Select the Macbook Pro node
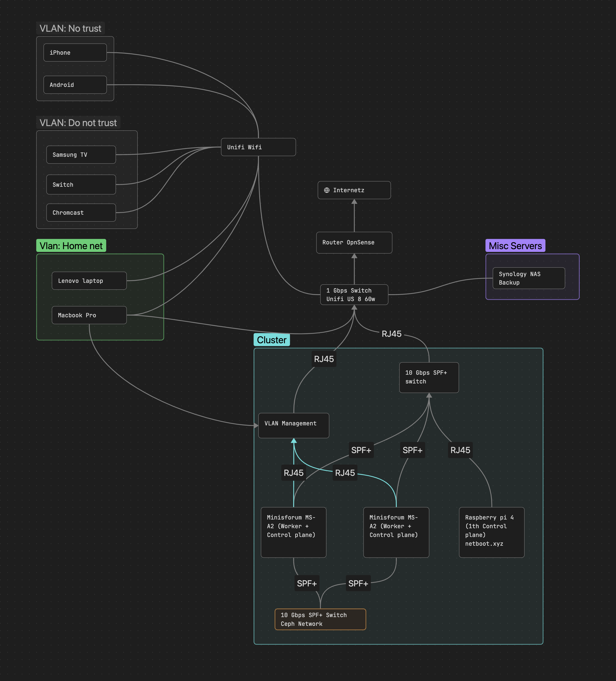The height and width of the screenshot is (681, 616). click(89, 315)
